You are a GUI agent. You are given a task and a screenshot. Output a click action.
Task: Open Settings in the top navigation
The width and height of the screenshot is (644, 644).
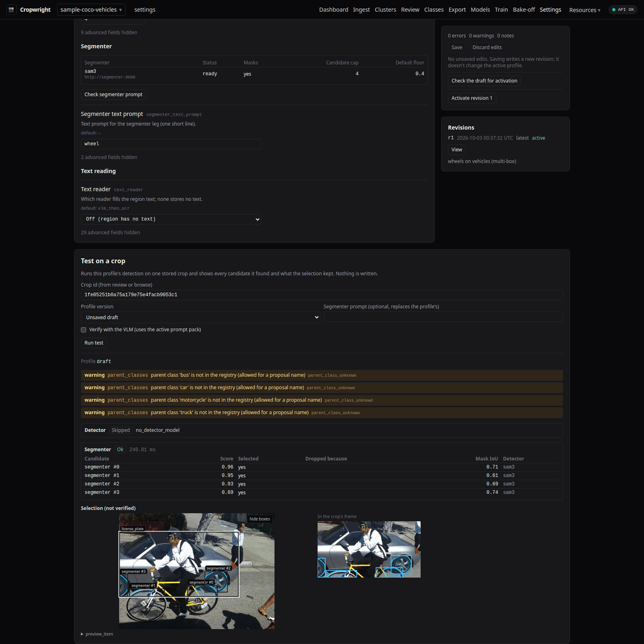(x=551, y=10)
